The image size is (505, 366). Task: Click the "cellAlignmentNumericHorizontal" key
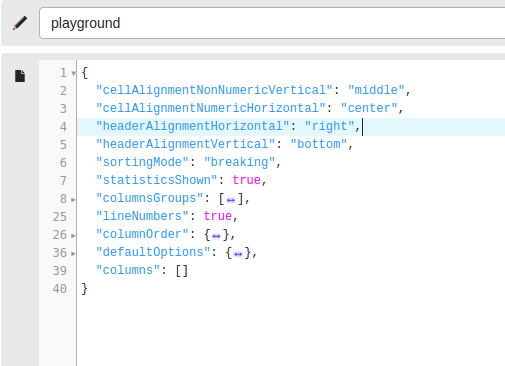click(211, 108)
